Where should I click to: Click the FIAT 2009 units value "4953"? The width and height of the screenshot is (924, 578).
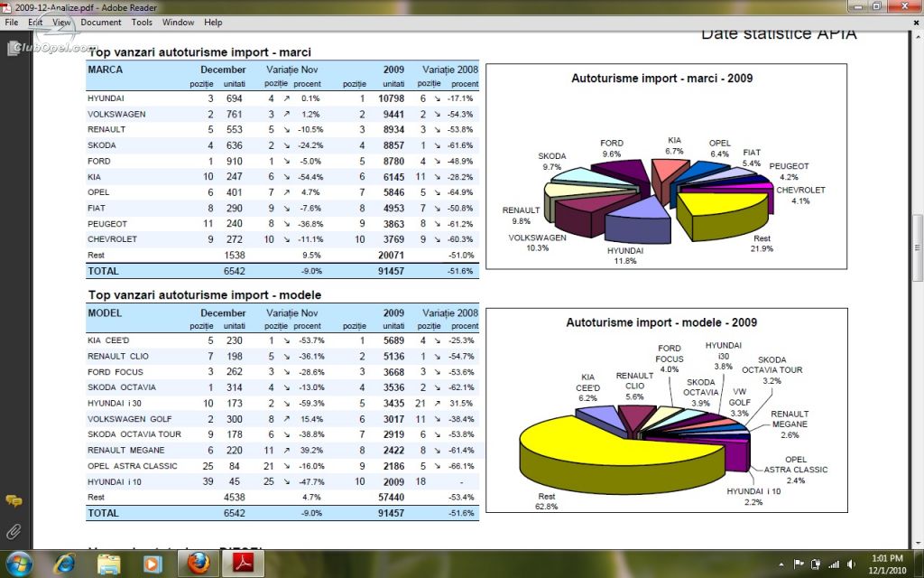393,209
